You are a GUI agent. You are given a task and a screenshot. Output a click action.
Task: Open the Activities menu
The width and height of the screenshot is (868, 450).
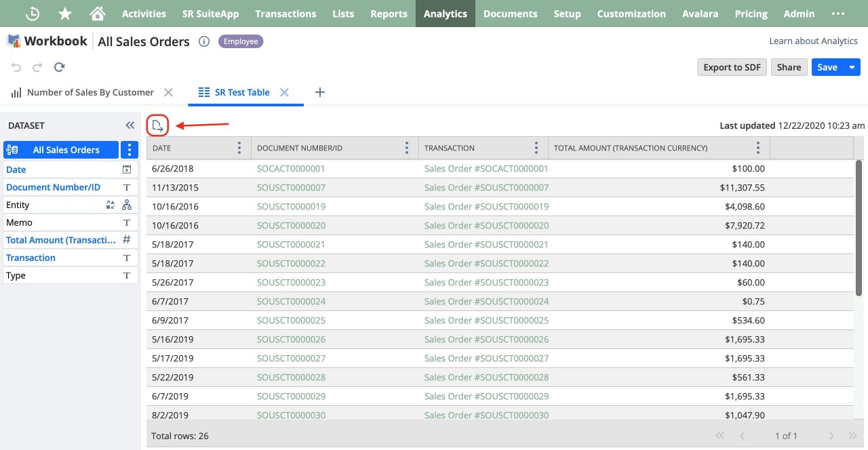(144, 14)
